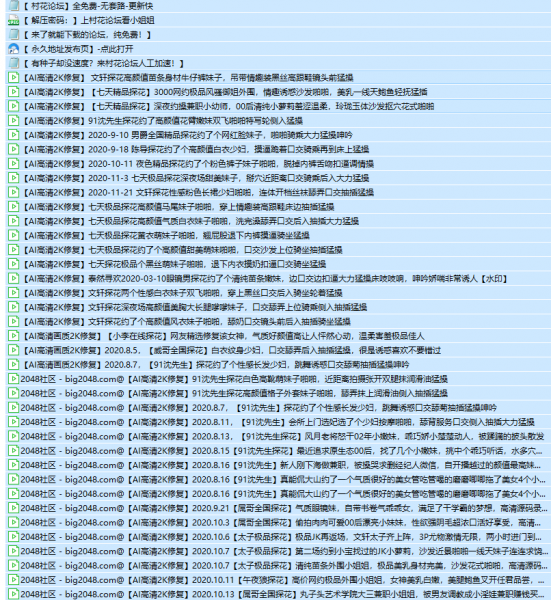The image size is (551, 600).
Task: Select the video icon of the 2020-11-21 file
Action: (x=13, y=192)
